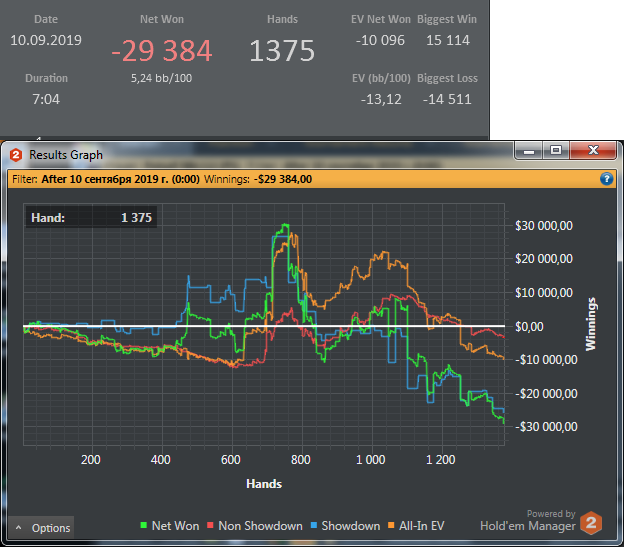Click the 800 x-axis tick label
624x551 pixels.
point(300,459)
